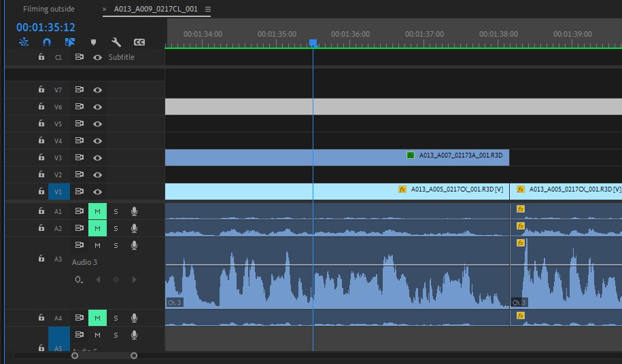Toggle lock on V6 track

coord(41,107)
